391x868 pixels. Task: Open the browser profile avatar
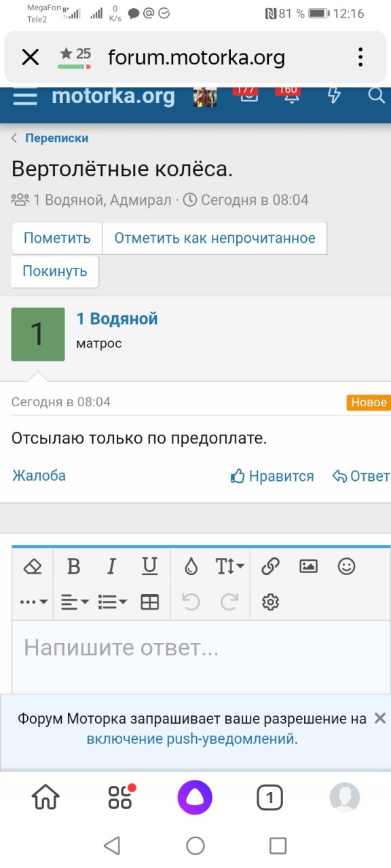tap(345, 797)
